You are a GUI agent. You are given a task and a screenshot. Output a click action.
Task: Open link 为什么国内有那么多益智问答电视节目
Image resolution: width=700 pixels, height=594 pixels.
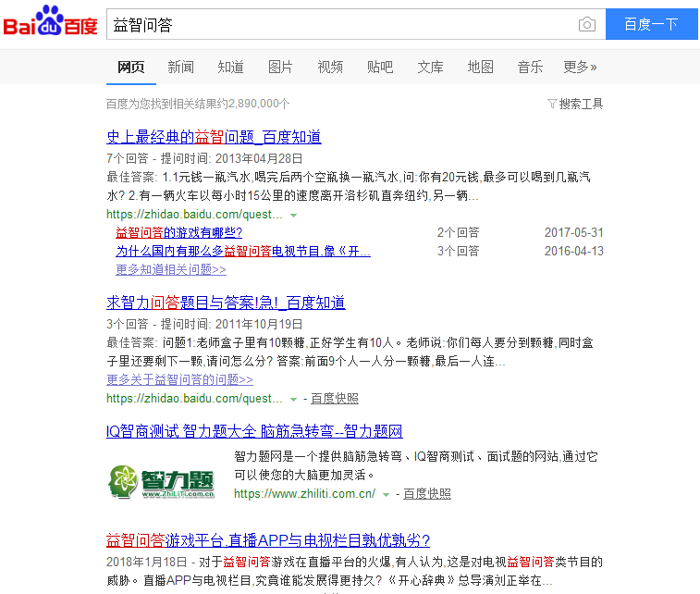pos(242,251)
